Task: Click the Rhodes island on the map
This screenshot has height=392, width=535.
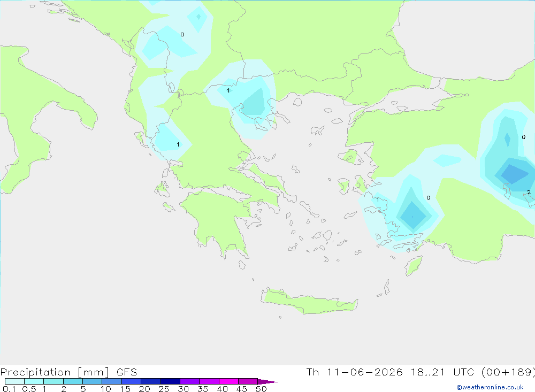Action: point(414,266)
